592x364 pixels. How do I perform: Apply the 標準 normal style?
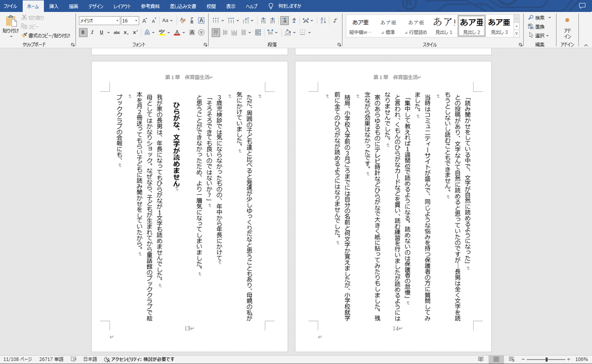coord(388,26)
